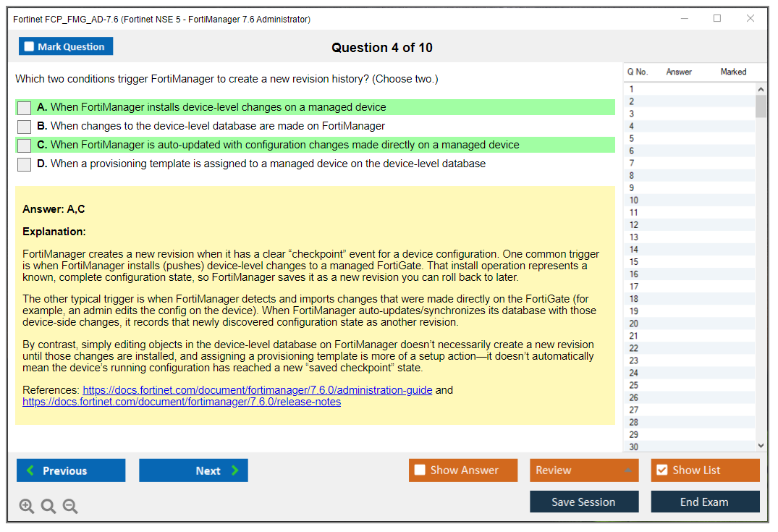Image resolution: width=778 pixels, height=532 pixels.
Task: Click the zoom out magnifier icon
Action: click(69, 506)
